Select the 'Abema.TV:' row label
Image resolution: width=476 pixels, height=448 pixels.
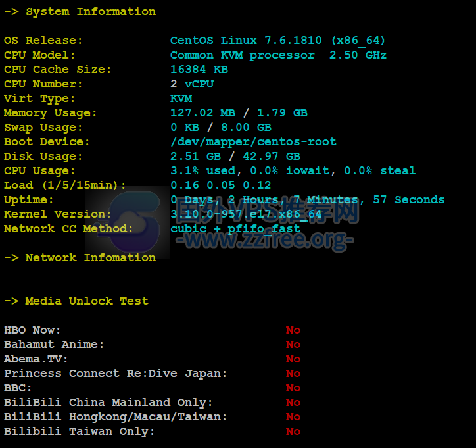36,359
